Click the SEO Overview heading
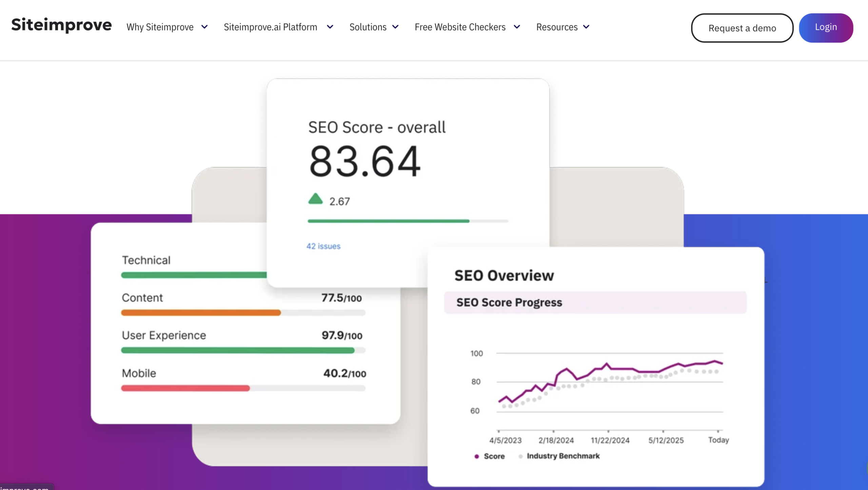This screenshot has width=868, height=490. pos(504,276)
